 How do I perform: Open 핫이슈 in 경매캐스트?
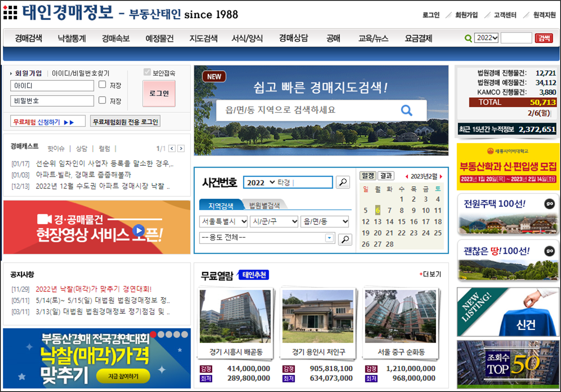56,148
